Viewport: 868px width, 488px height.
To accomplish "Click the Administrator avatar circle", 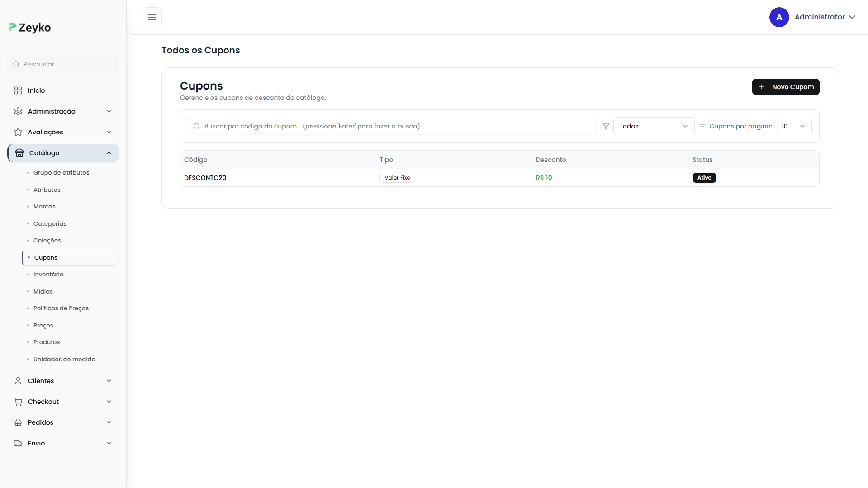I will [779, 17].
